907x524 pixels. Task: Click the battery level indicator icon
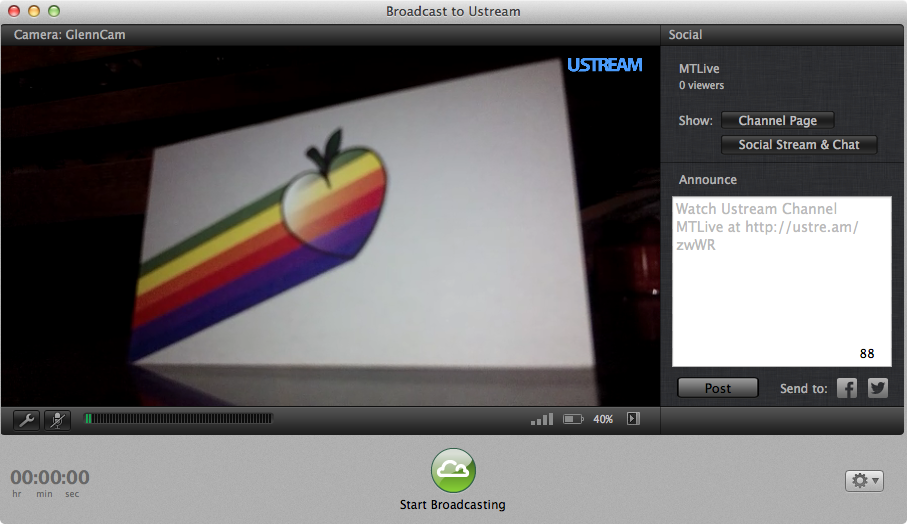[573, 420]
